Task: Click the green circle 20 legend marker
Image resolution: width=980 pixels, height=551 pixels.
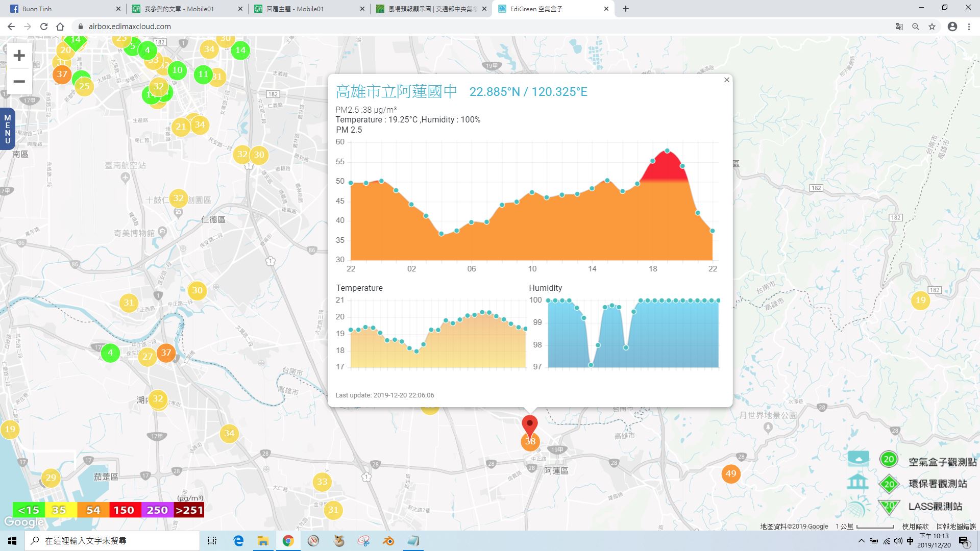Action: coord(889,459)
